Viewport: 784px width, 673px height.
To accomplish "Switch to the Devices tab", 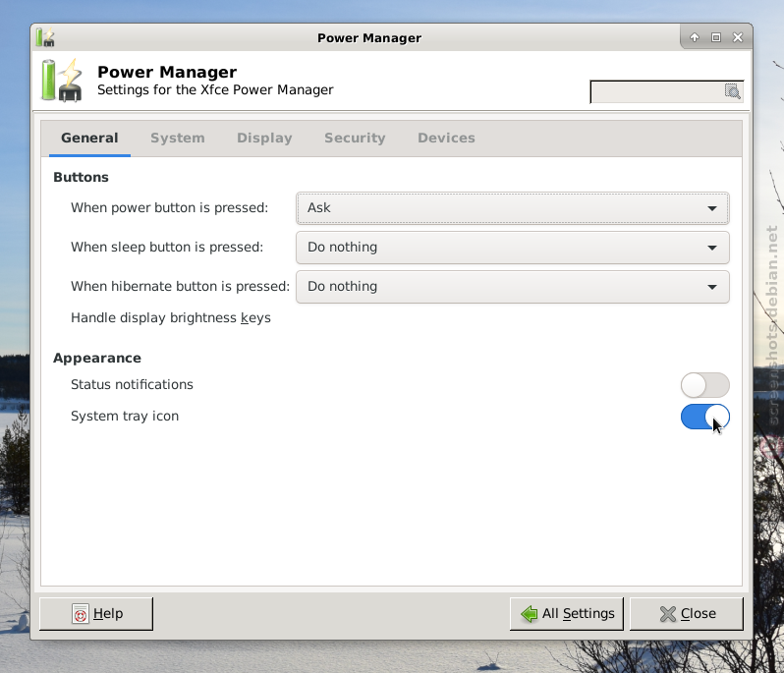I will [x=446, y=138].
